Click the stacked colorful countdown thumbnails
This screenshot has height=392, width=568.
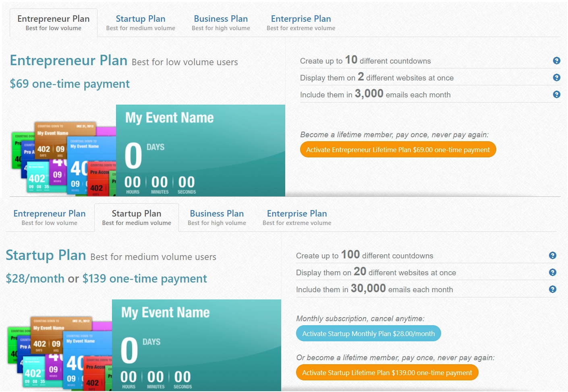(60, 157)
